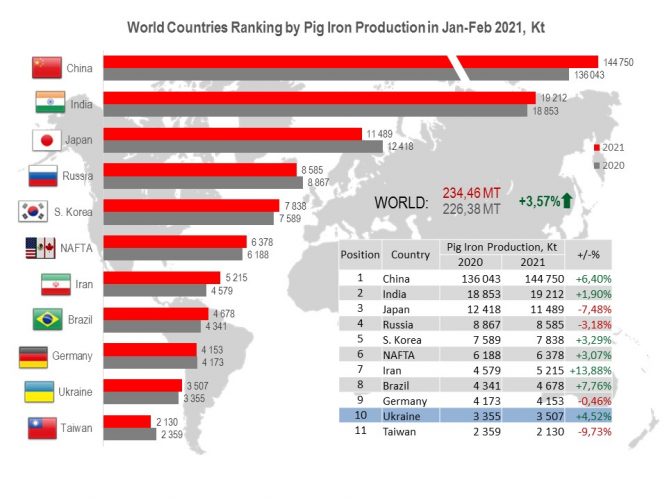
Task: Click the Brazil flag icon
Action: point(48,320)
